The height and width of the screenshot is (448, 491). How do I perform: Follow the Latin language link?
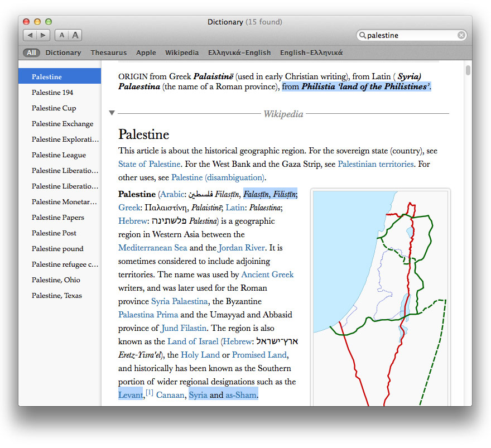point(235,208)
